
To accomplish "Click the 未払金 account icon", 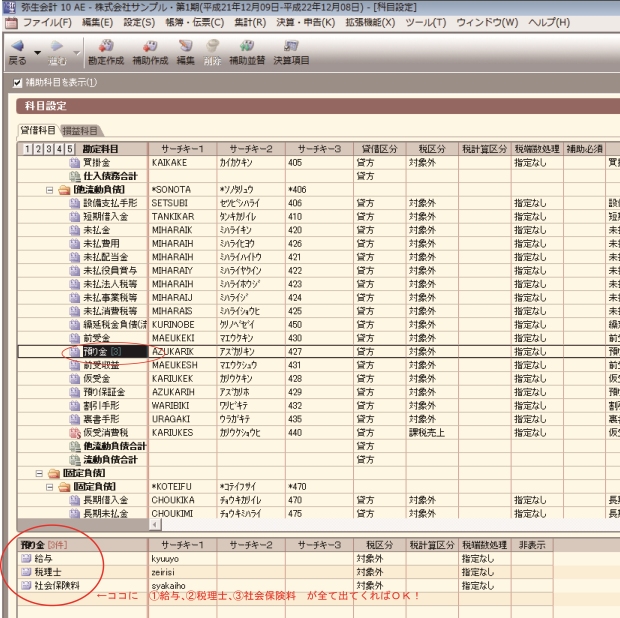I will (74, 230).
